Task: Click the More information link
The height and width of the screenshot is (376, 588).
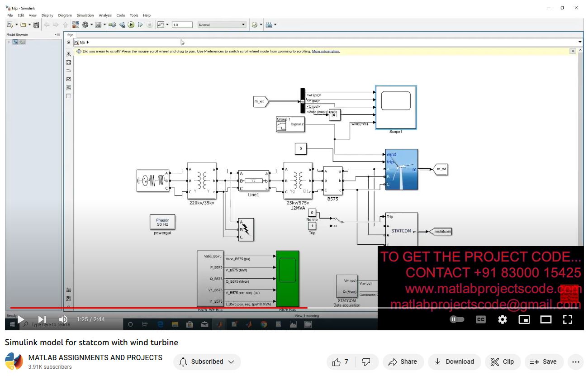Action: tap(326, 51)
